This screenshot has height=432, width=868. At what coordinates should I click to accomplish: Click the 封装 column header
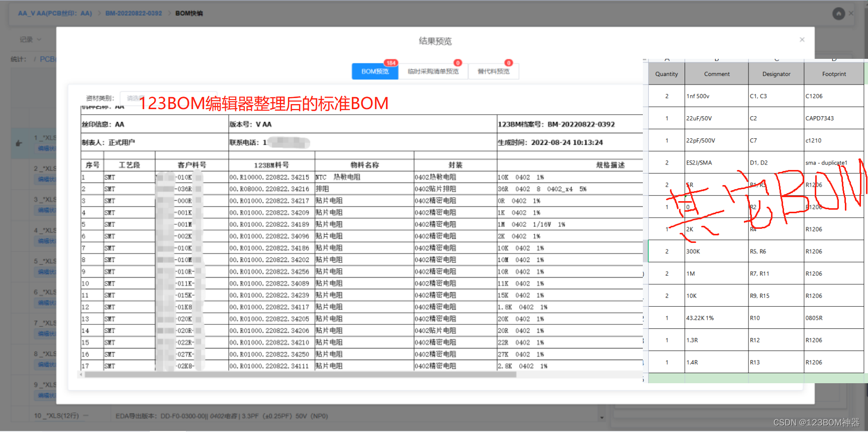click(x=455, y=165)
